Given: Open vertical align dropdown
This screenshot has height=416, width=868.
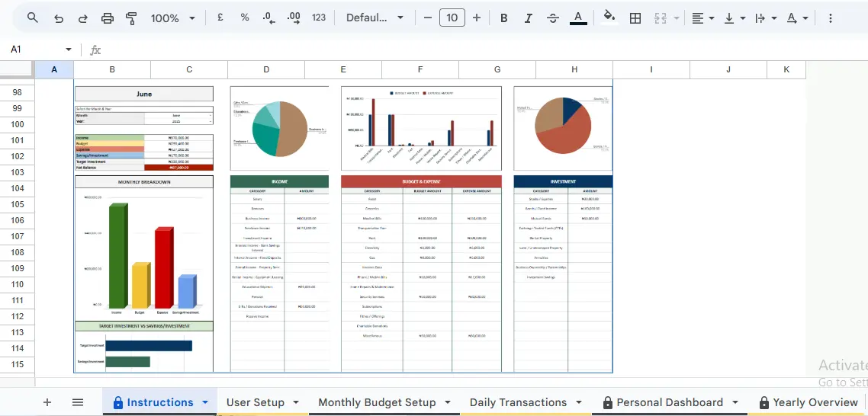Looking at the screenshot, I should tap(734, 18).
